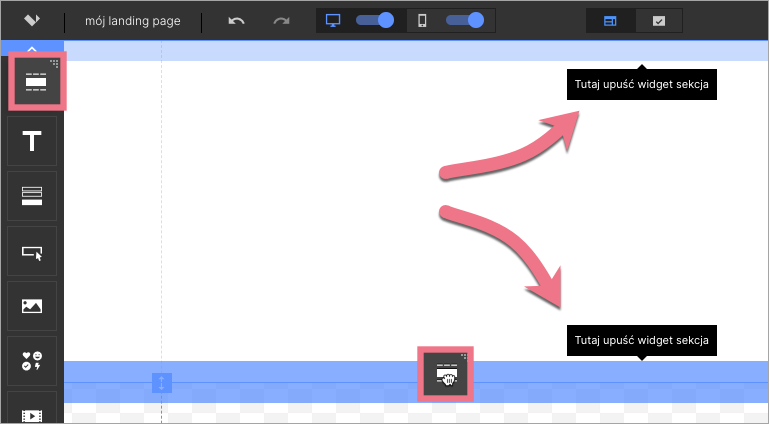
Task: Select the Section widget in sidebar
Action: [32, 80]
